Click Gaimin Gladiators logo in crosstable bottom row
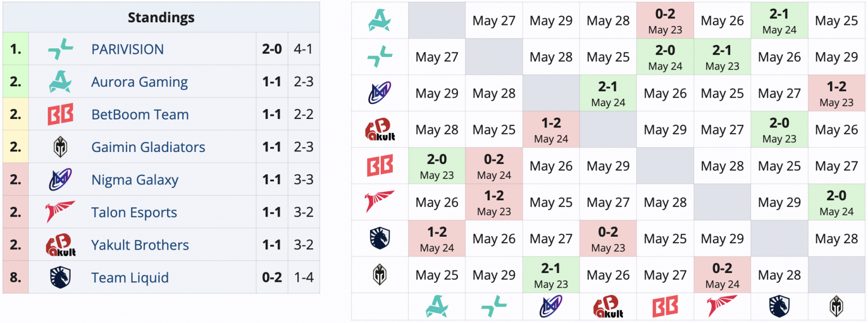 click(x=836, y=306)
